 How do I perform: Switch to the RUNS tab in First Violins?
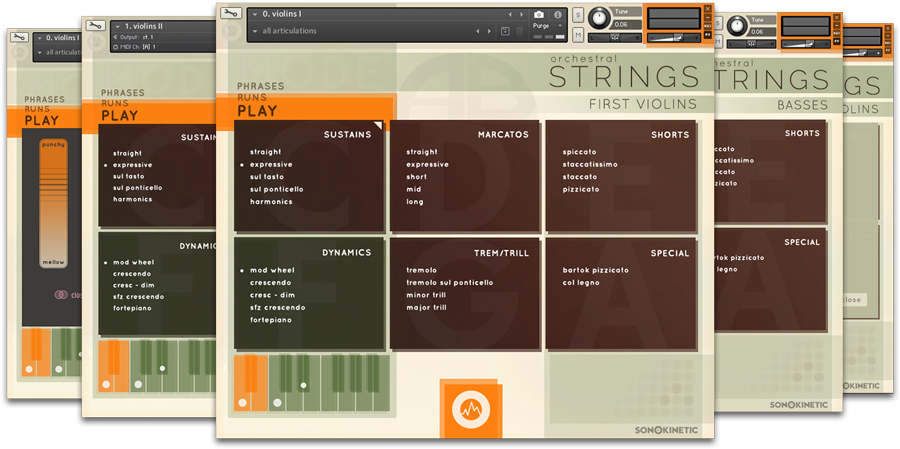coord(252,98)
